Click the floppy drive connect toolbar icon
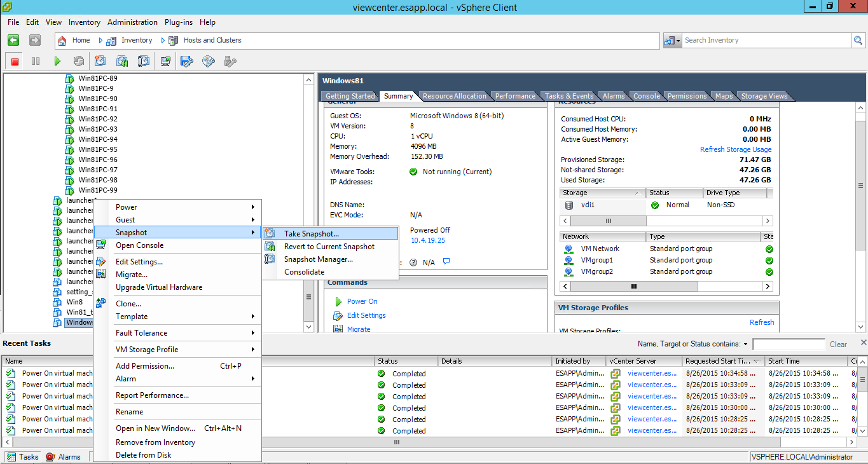Viewport: 868px width, 464px height. click(186, 62)
